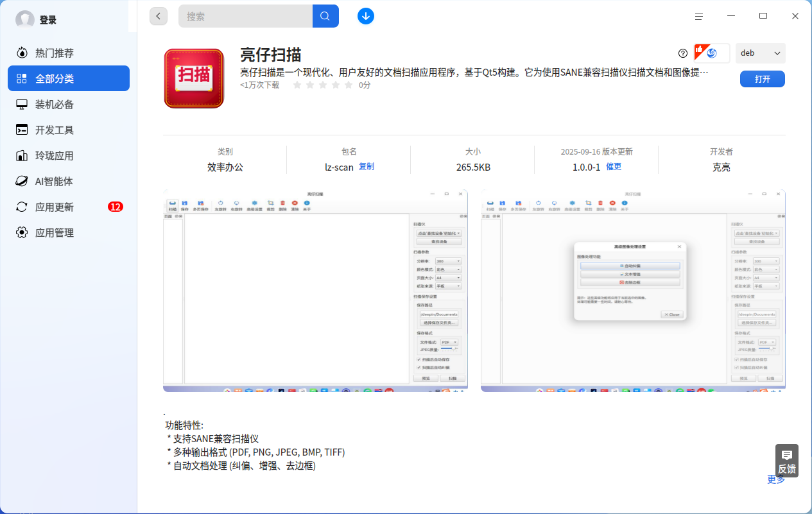
Task: Click the <1万次下载 download count
Action: [260, 85]
